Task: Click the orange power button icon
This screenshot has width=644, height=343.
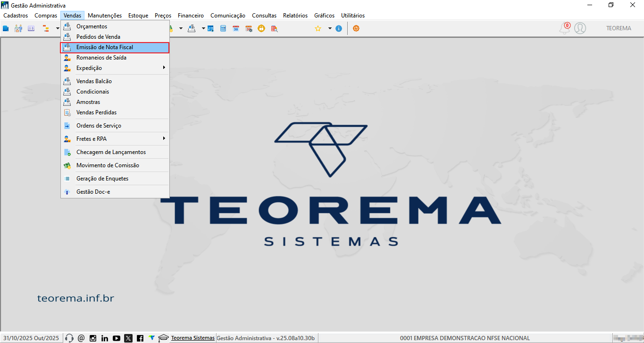Action: [x=356, y=28]
